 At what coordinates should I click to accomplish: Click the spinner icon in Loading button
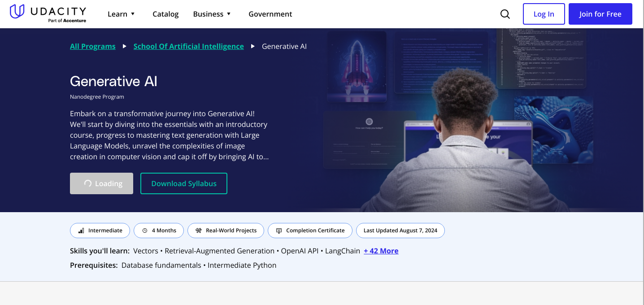(x=88, y=183)
